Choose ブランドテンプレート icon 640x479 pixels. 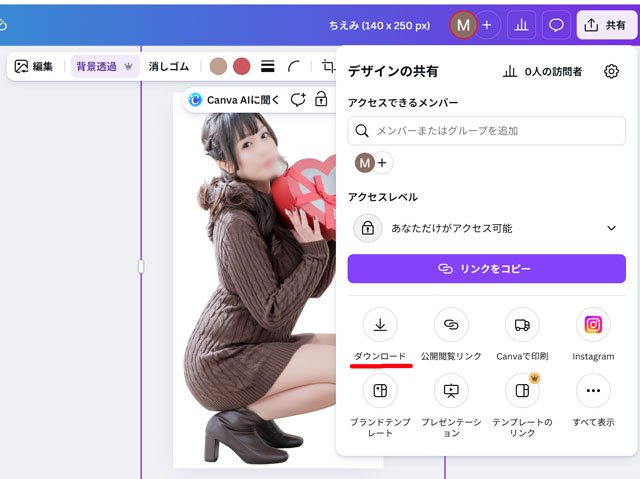380,390
